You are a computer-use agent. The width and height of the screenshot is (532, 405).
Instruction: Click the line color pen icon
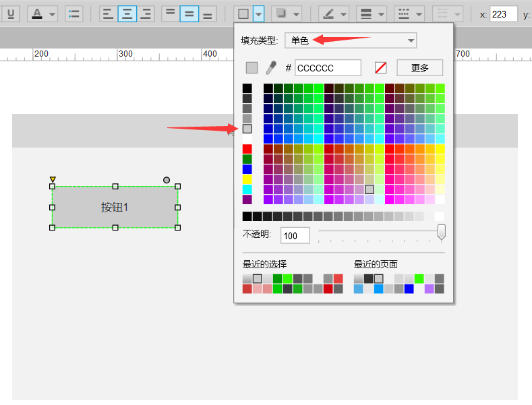tap(328, 14)
